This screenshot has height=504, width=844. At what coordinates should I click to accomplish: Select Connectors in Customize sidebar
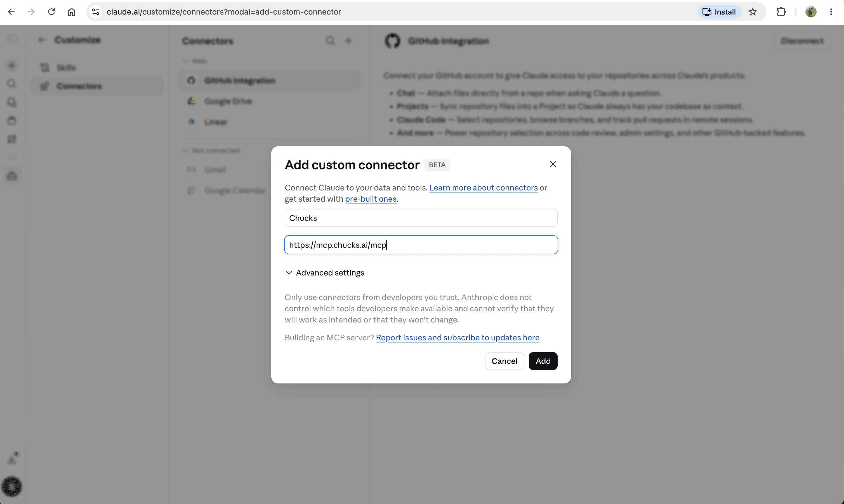pyautogui.click(x=97, y=86)
